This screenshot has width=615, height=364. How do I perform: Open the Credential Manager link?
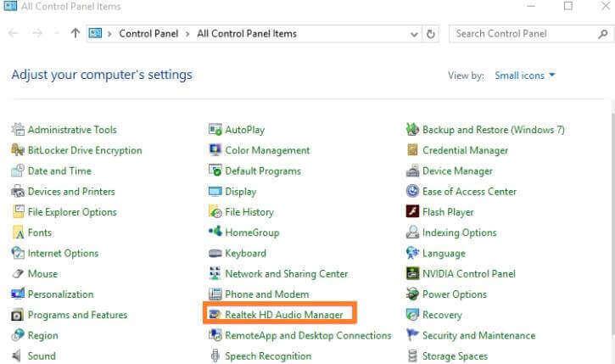(465, 150)
